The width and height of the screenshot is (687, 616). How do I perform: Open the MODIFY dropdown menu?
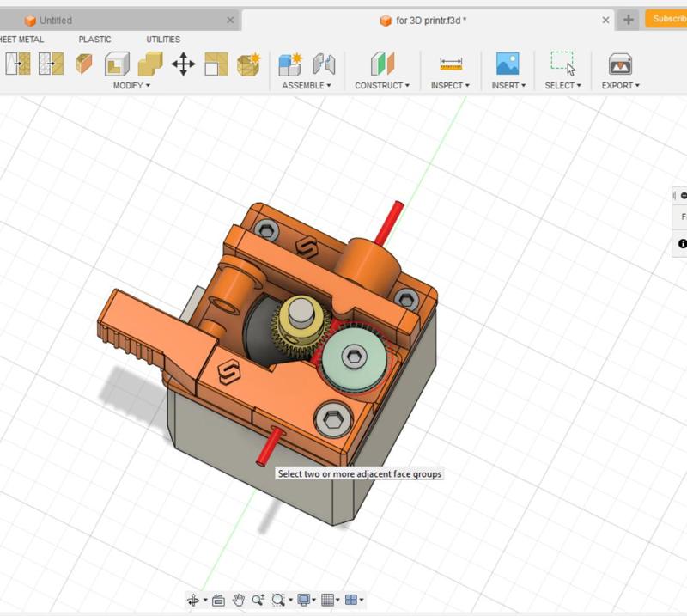[x=131, y=86]
